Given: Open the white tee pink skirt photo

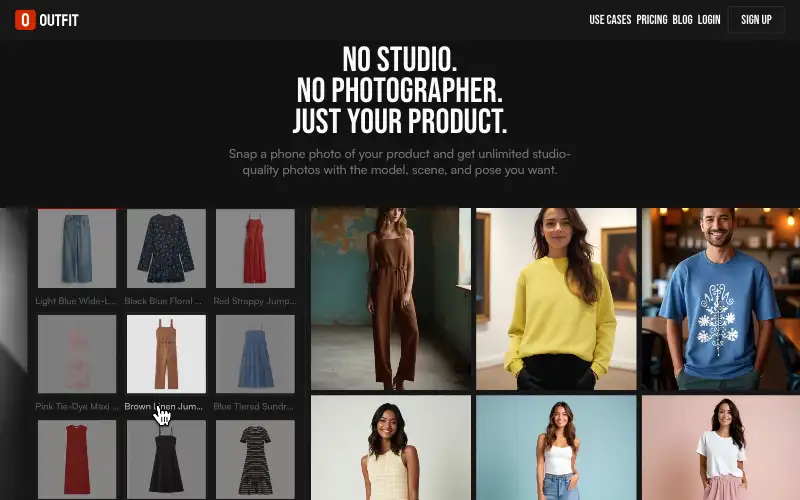Looking at the screenshot, I should coord(721,447).
